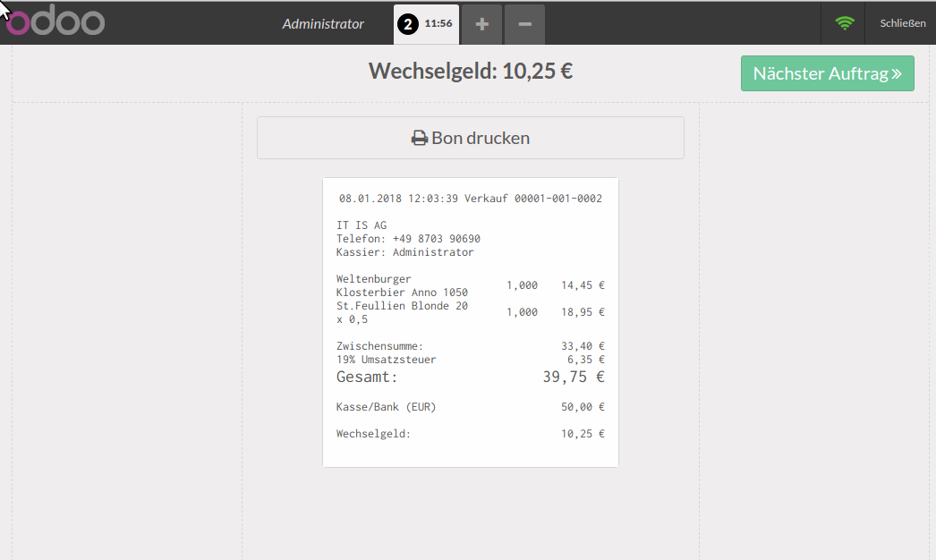Select the order tab showing 11:56

[x=437, y=24]
